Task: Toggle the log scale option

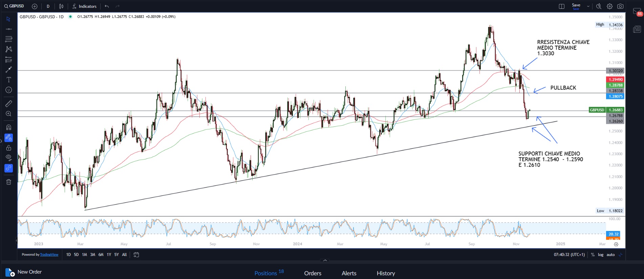Action: [x=601, y=255]
